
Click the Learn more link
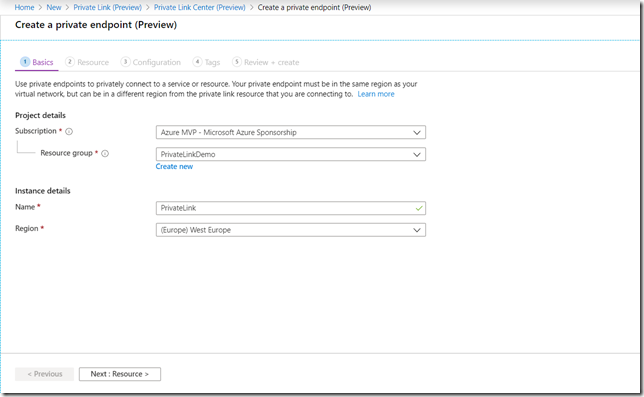click(376, 94)
